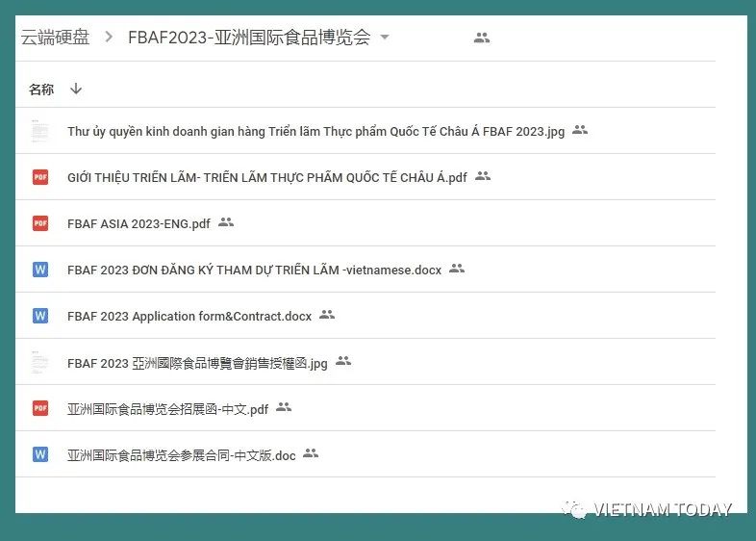Click shared icon on vietnamese.docx row
Screen dimensions: 756x541
pyautogui.click(x=457, y=269)
